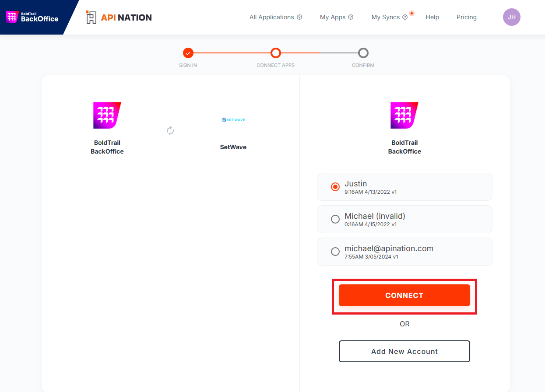Click Add New Account button
The height and width of the screenshot is (392, 545).
click(404, 351)
